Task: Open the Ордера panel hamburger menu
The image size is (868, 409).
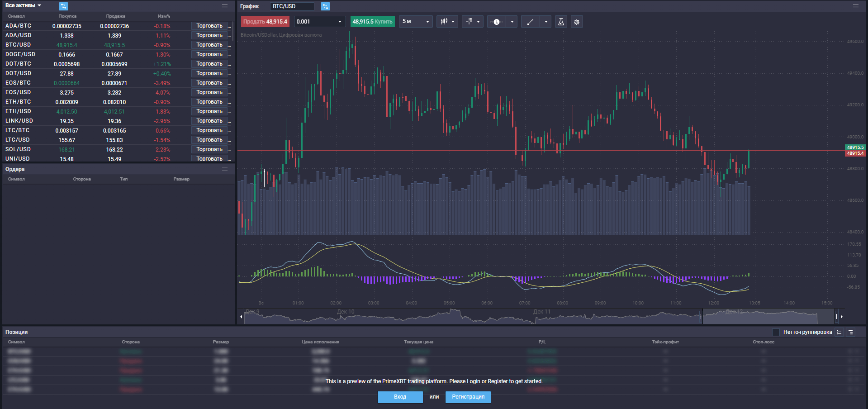Action: (225, 169)
